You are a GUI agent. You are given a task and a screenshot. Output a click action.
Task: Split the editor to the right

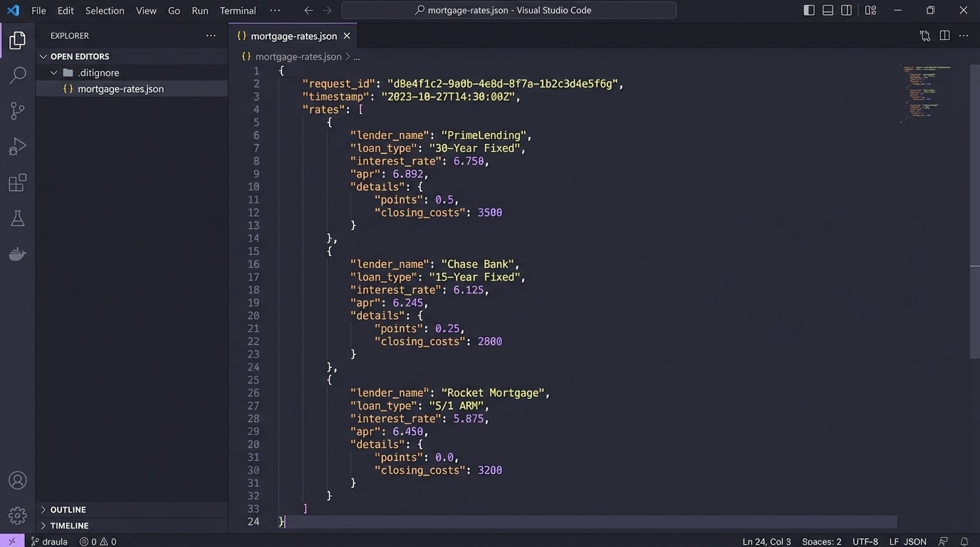(944, 36)
